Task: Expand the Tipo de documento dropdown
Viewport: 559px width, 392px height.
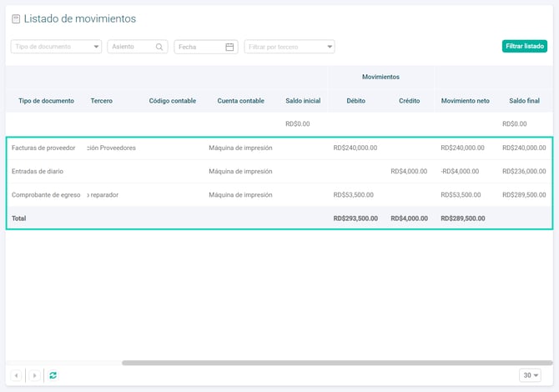Action: [x=57, y=47]
